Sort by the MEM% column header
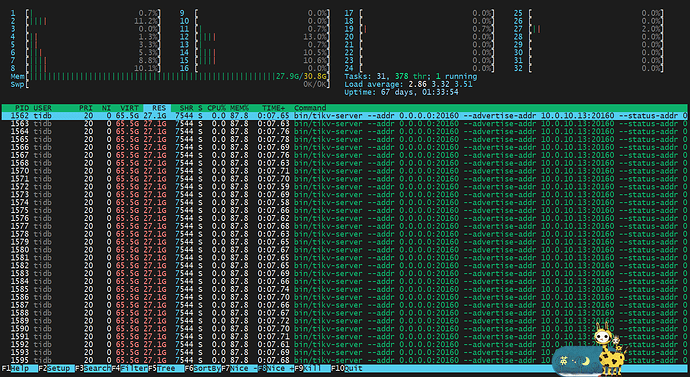This screenshot has width=690, height=377. pos(239,108)
